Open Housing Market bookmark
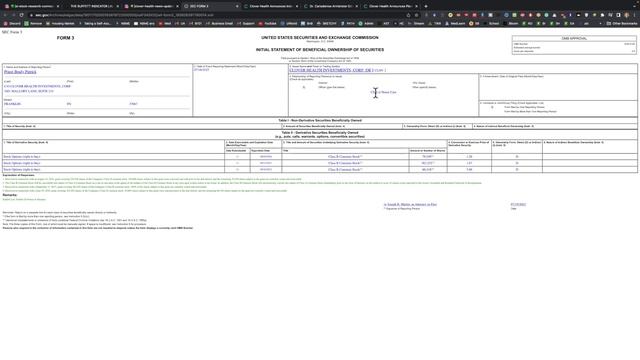 [x=61, y=24]
